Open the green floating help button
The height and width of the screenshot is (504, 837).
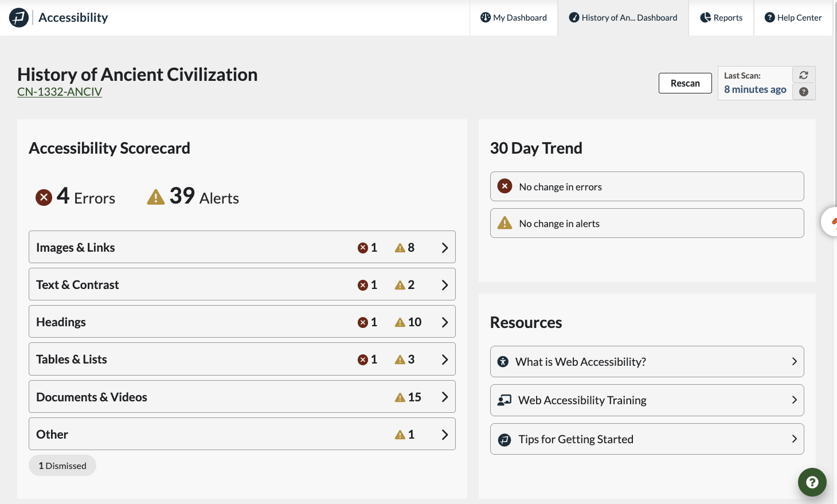click(812, 482)
